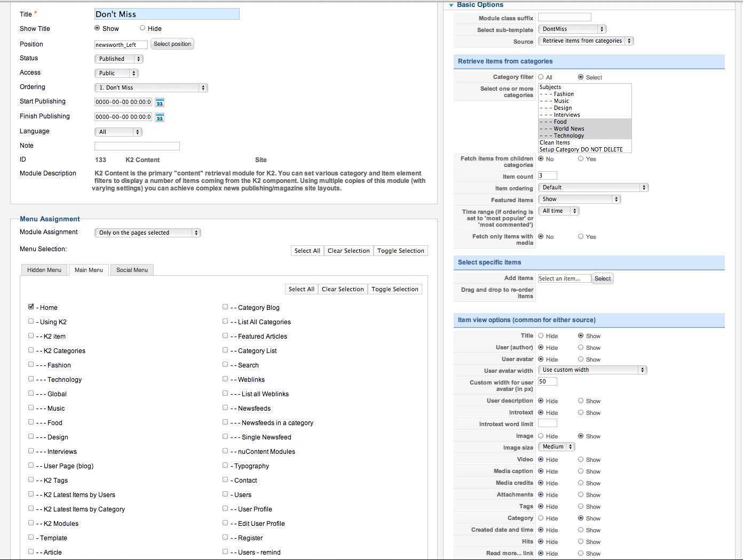This screenshot has height=560, width=743.
Task: Switch to the Hidden Menu tab
Action: click(x=44, y=270)
